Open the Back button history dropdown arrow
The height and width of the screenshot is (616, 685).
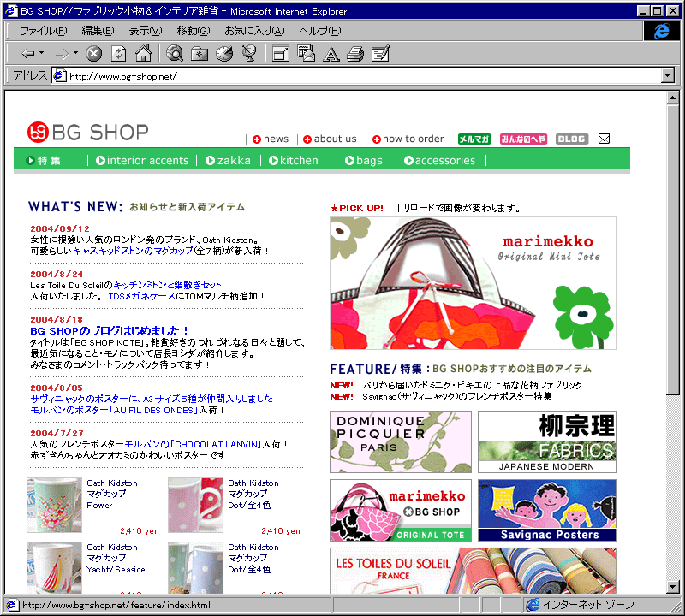click(x=41, y=53)
